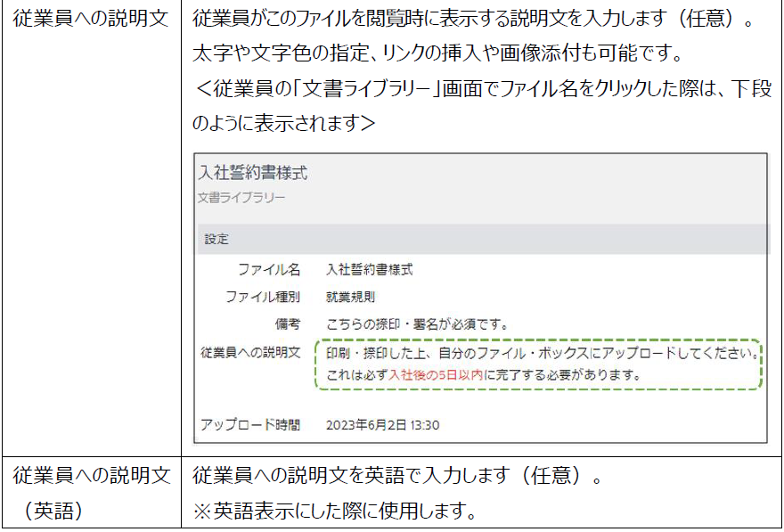Click the （英語） text in the bottom-left cell
Screen dimensions: 784x532
pos(52,511)
